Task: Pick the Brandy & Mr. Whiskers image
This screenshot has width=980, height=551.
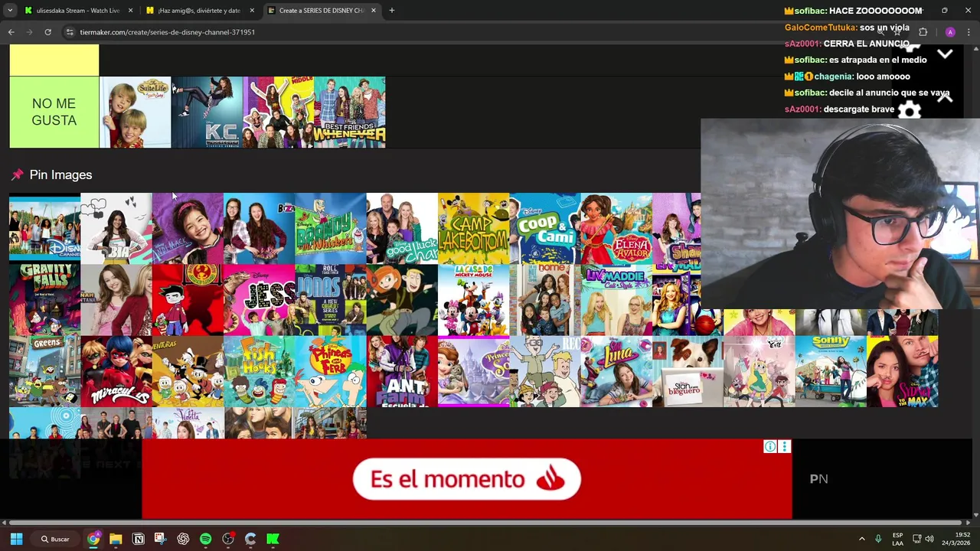Action: (x=331, y=228)
